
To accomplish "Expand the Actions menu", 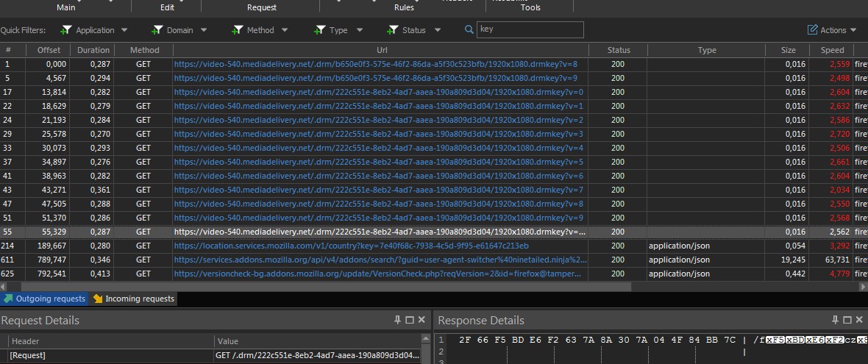I will [831, 30].
